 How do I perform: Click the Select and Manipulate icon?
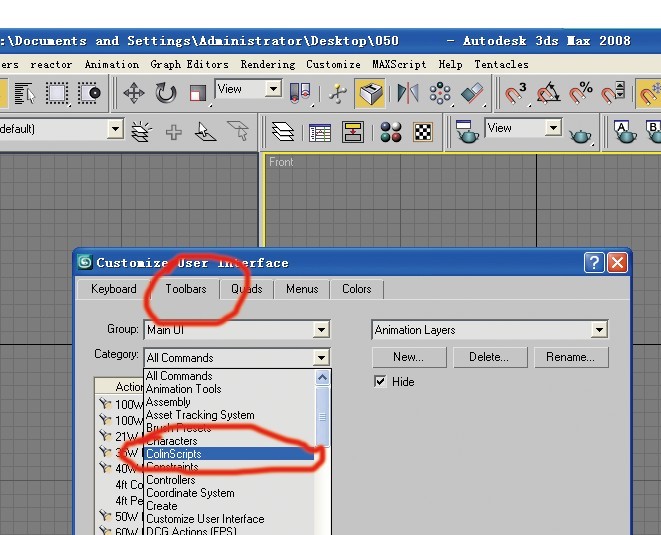pos(338,93)
